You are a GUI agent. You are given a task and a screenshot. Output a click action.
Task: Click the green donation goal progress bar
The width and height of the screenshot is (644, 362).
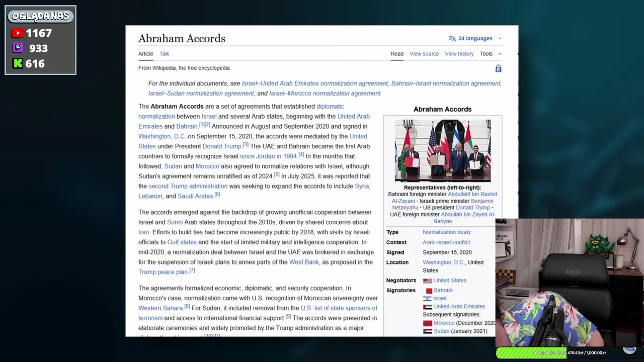pos(532,353)
